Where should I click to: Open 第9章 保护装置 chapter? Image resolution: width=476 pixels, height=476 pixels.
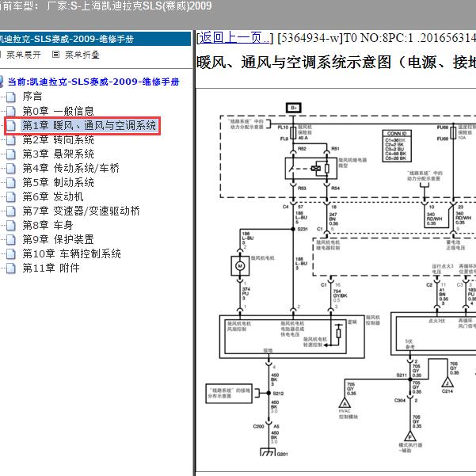(58, 239)
